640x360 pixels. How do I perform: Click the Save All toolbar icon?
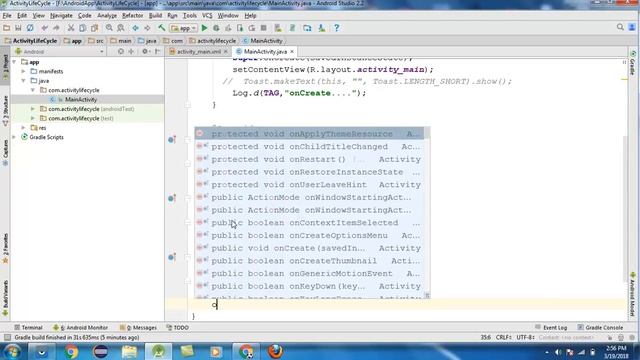pyautogui.click(x=18, y=28)
